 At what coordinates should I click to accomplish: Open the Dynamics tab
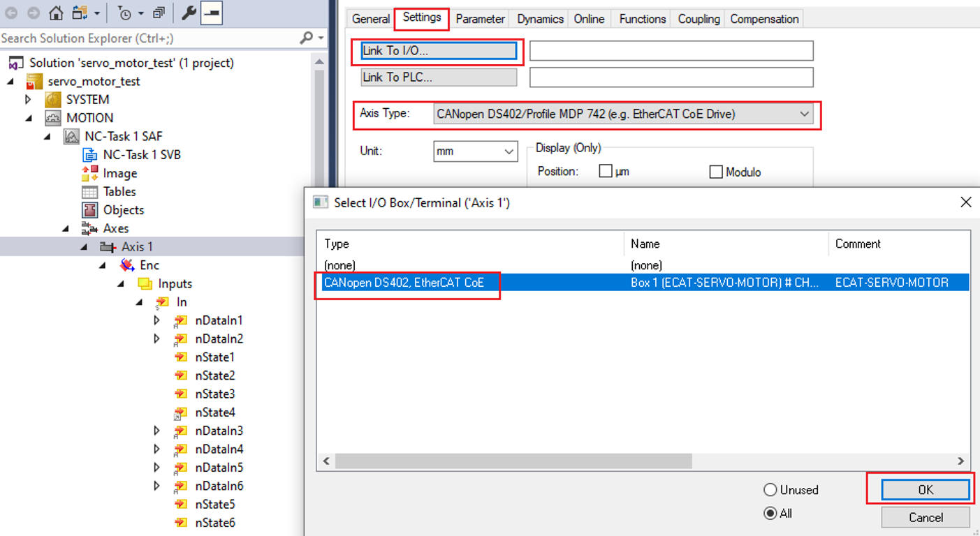click(540, 19)
